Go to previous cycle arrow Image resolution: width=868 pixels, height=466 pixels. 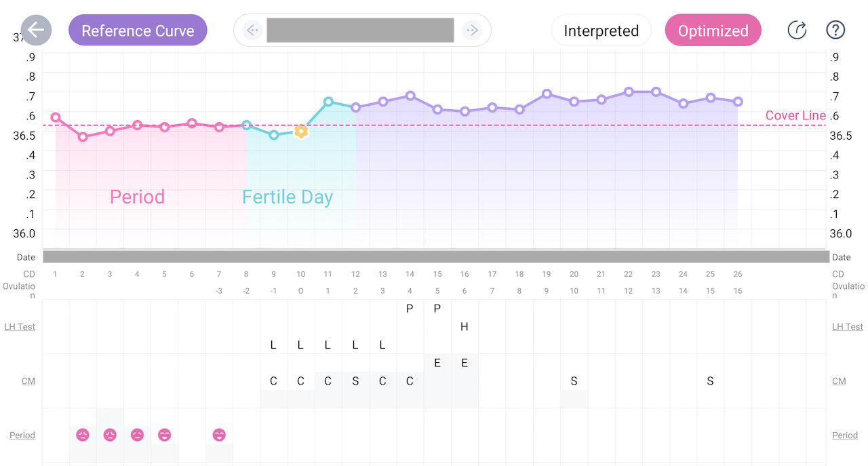252,31
